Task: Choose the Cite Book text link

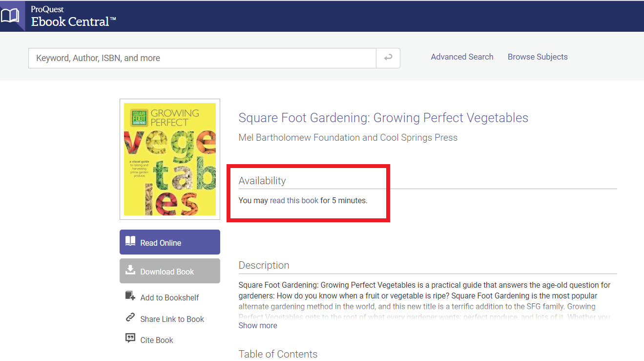Action: pyautogui.click(x=157, y=340)
